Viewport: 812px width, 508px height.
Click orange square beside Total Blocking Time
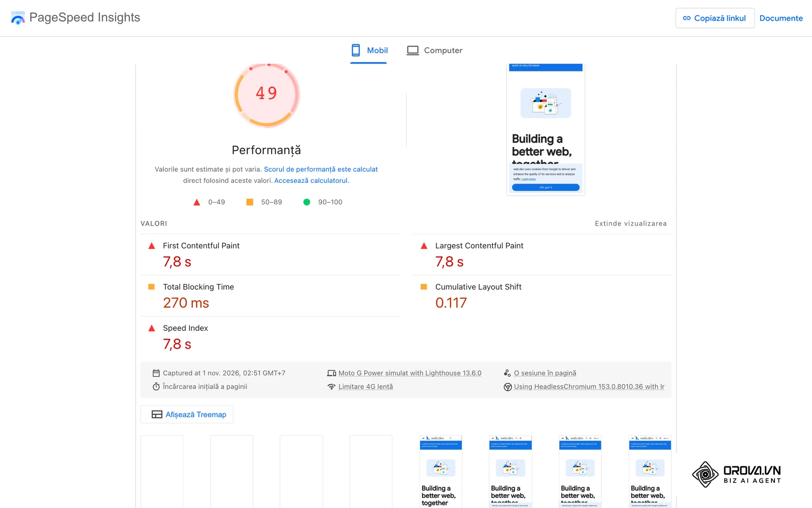[151, 287]
